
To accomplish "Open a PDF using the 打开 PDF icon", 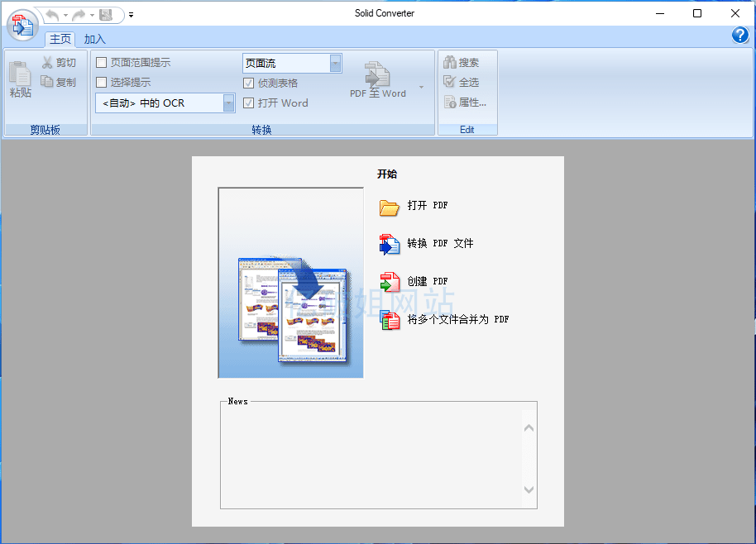I will click(x=390, y=207).
